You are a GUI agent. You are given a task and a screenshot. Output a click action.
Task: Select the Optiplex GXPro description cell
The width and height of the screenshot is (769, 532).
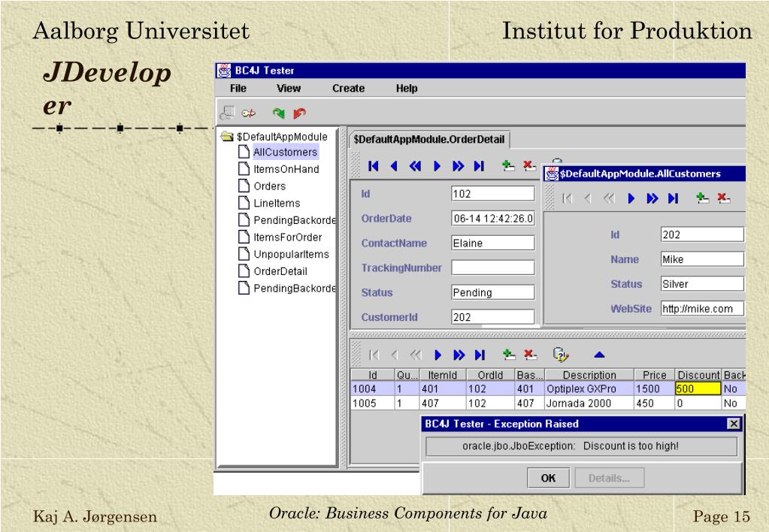pos(589,388)
